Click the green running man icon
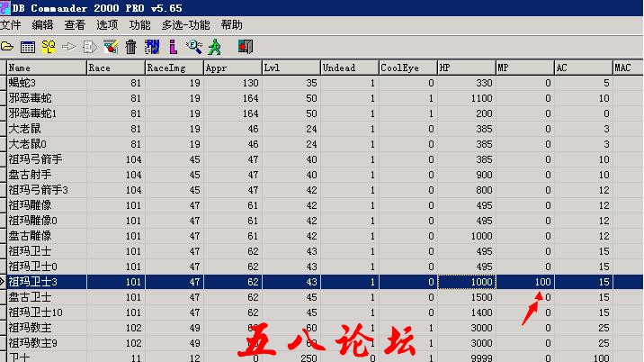Image resolution: width=644 pixels, height=362 pixels. point(215,45)
